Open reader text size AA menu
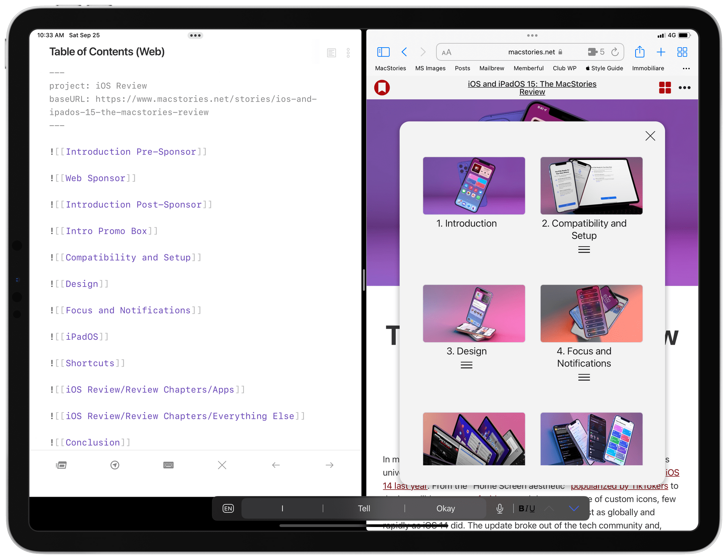 (446, 53)
